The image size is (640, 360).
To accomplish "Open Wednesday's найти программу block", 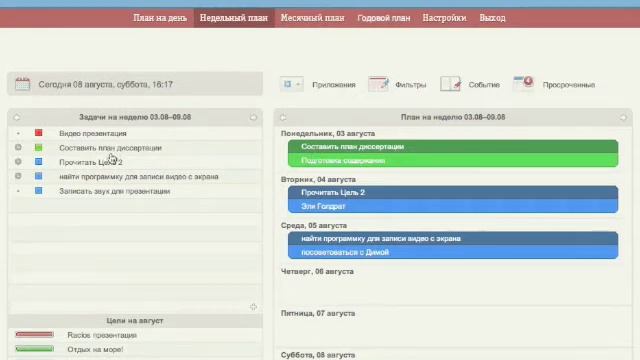I will pyautogui.click(x=453, y=238).
